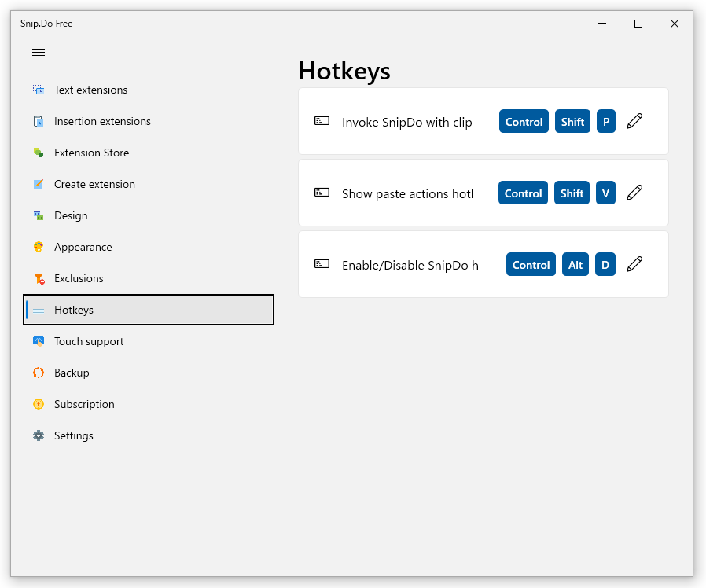Click the Insertion extensions clipboard icon
The width and height of the screenshot is (706, 588).
pos(39,121)
